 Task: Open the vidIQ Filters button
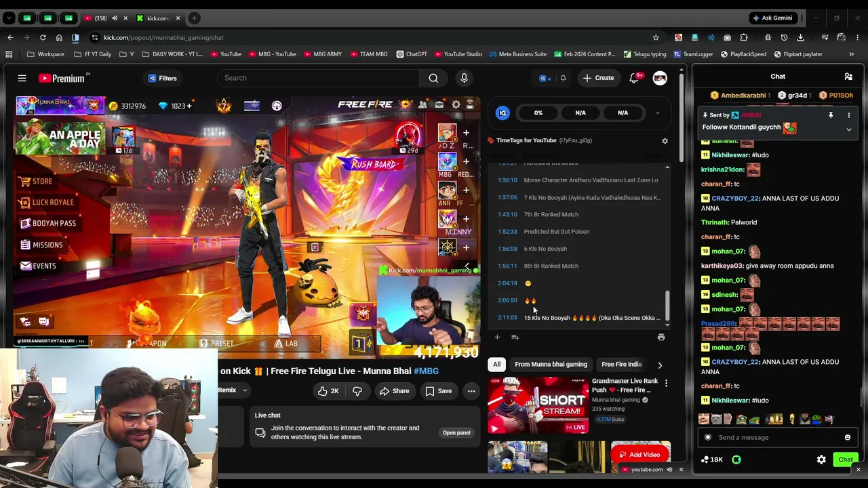[x=162, y=78]
